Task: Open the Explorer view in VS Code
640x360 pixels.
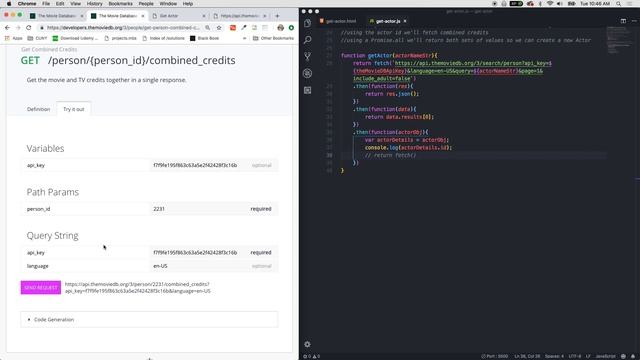Action: coord(307,23)
